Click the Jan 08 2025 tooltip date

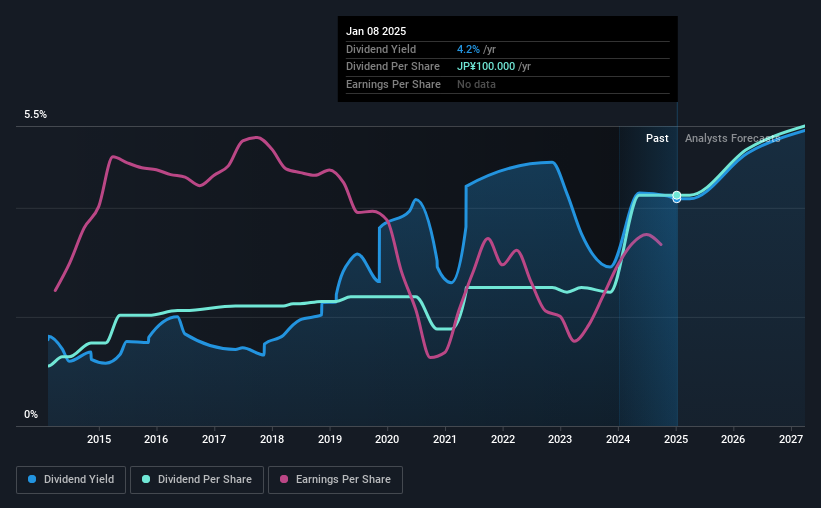click(x=376, y=31)
